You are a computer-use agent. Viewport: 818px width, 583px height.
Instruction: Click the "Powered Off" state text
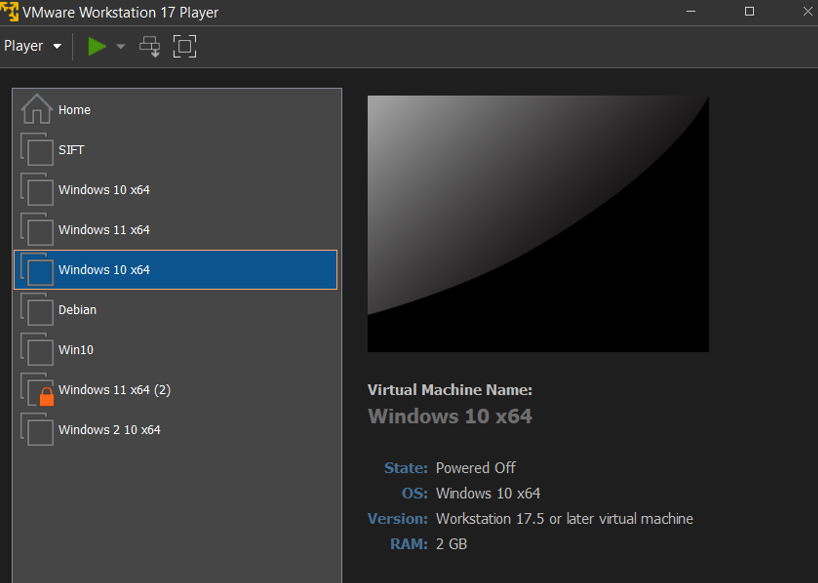(x=476, y=468)
